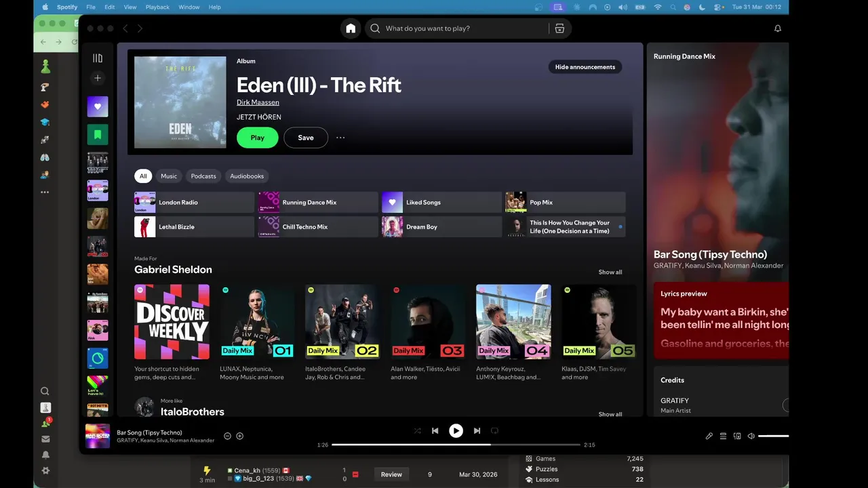Open Pop Mix shortcut
The width and height of the screenshot is (868, 488).
[x=566, y=203]
